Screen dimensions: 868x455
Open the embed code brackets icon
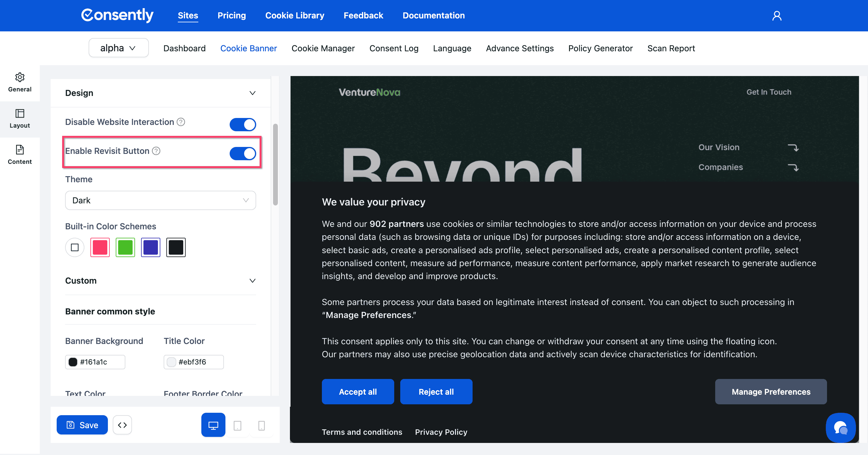pos(122,425)
